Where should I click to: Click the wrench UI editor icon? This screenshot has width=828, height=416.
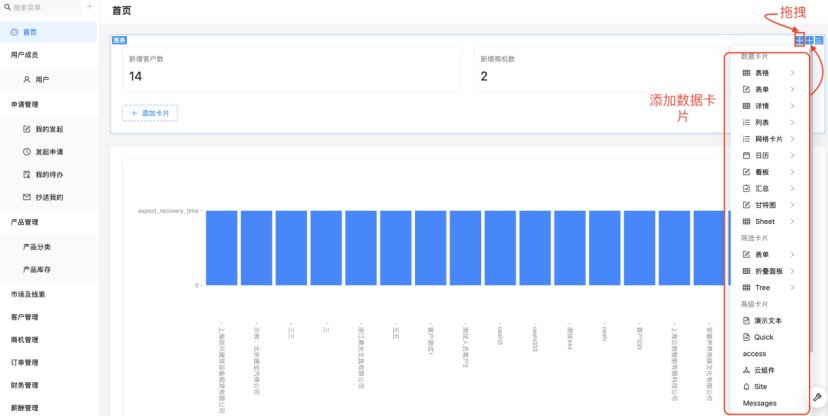tap(817, 398)
